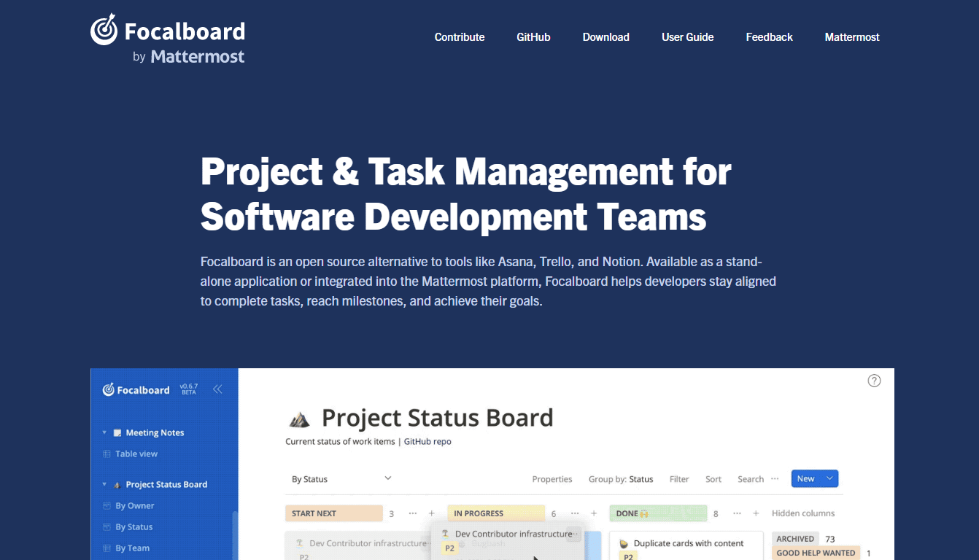Open the By Status view dropdown
Viewport: 979px width, 560px height.
point(341,479)
